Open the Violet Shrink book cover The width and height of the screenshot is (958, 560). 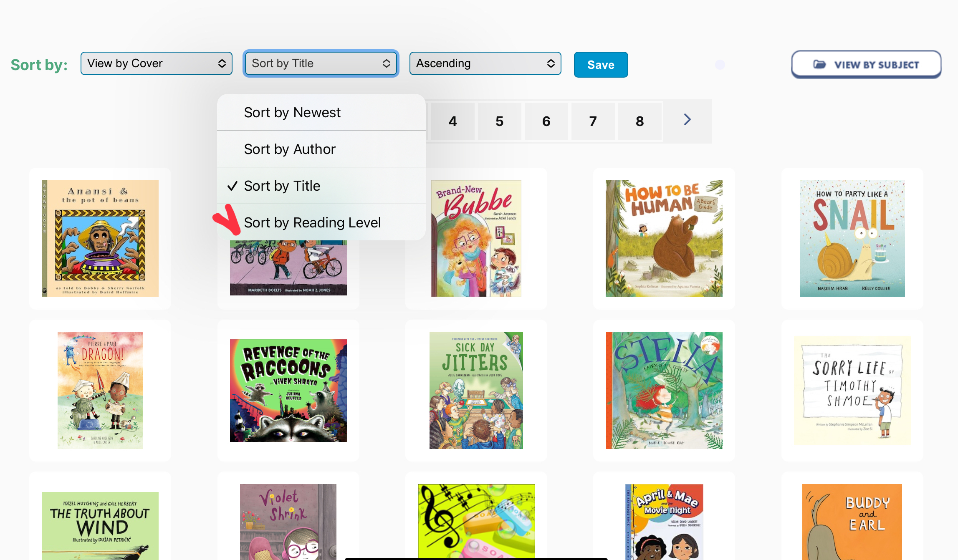[288, 522]
